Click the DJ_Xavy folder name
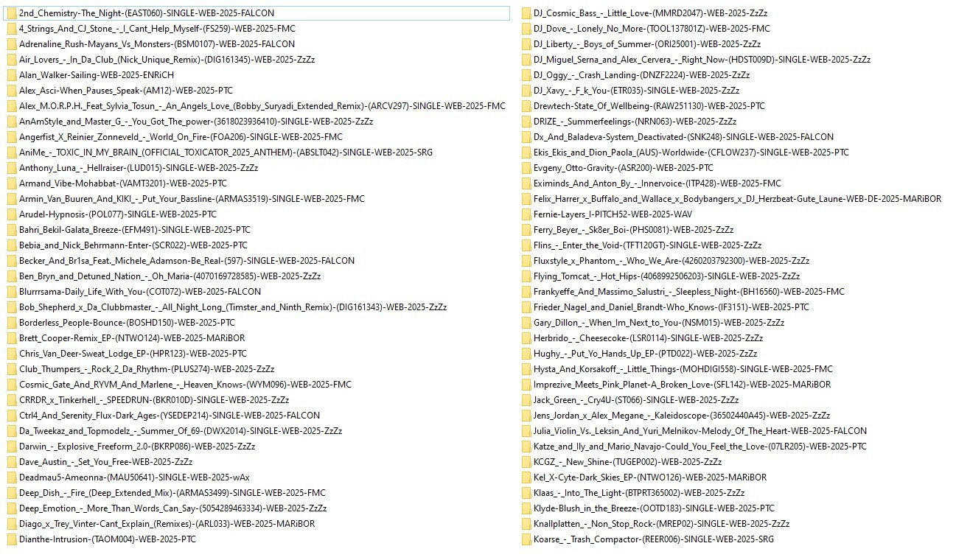The height and width of the screenshot is (560, 956). 636,91
